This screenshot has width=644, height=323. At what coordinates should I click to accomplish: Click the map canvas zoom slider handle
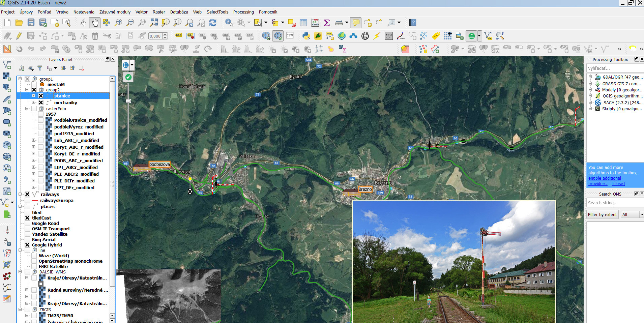pyautogui.click(x=128, y=101)
